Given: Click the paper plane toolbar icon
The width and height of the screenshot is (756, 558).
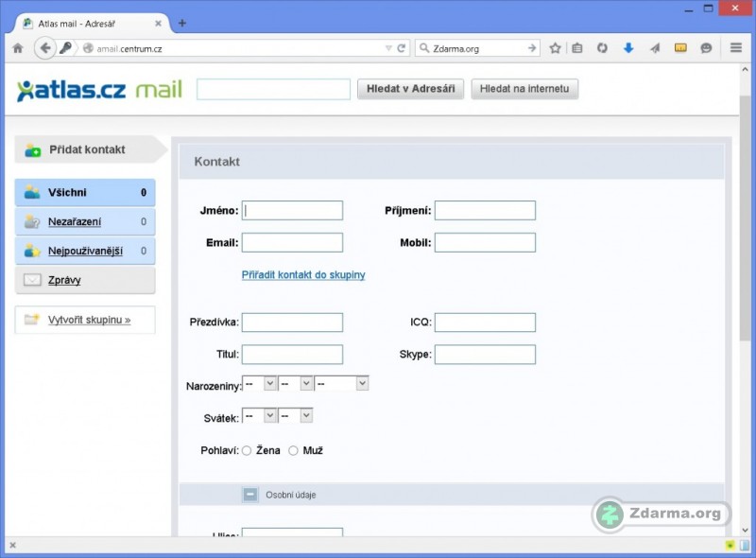Looking at the screenshot, I should [654, 48].
